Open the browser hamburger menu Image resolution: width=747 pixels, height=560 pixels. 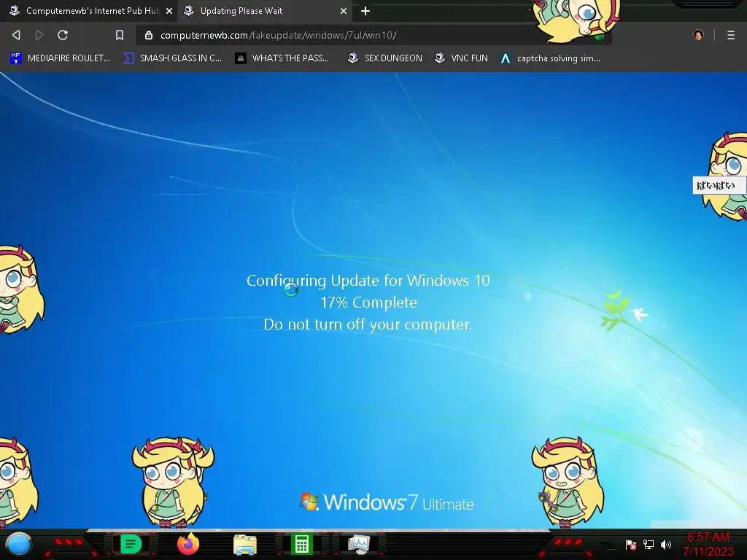point(731,35)
